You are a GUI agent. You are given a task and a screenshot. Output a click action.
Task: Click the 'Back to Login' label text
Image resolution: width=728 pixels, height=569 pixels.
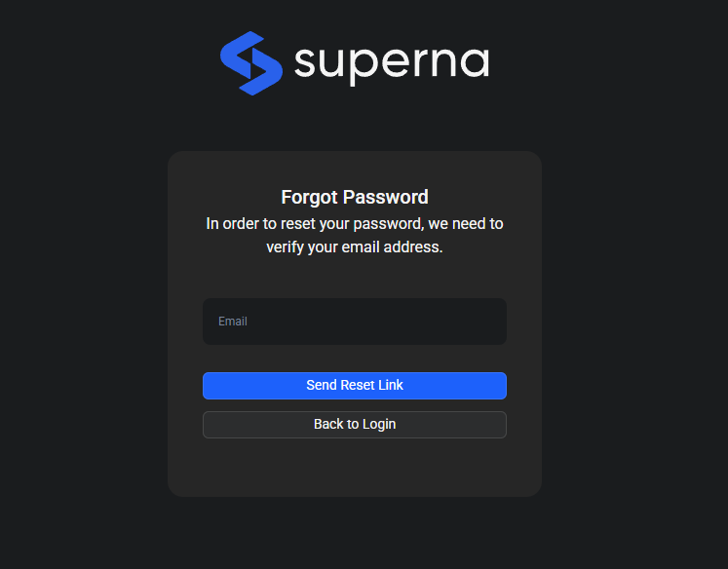pos(354,425)
